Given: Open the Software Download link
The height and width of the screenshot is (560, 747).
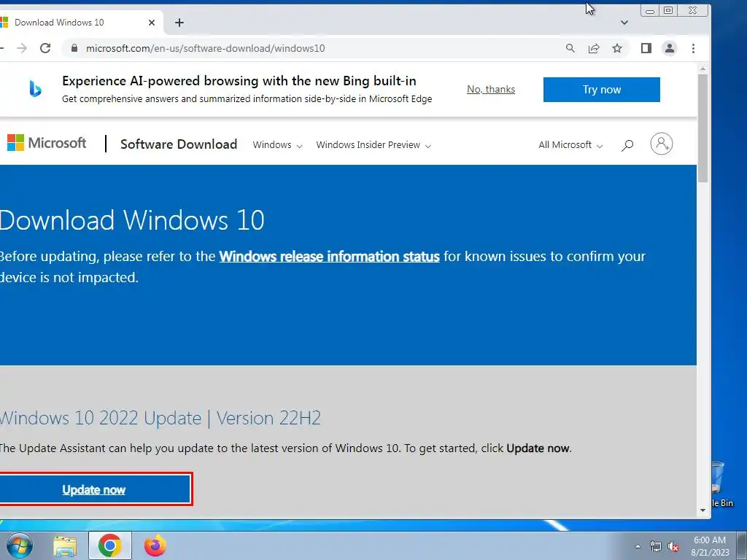Looking at the screenshot, I should coord(179,144).
